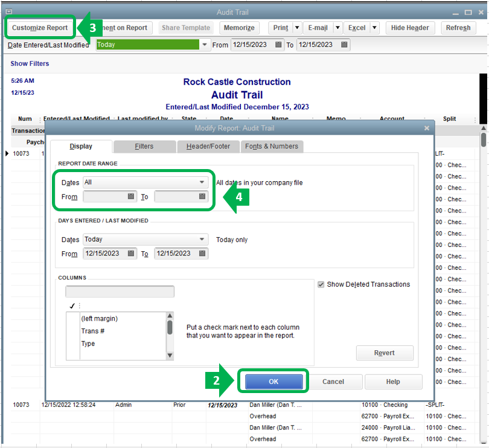Open the Show Filters link
The height and width of the screenshot is (448, 489).
click(30, 63)
